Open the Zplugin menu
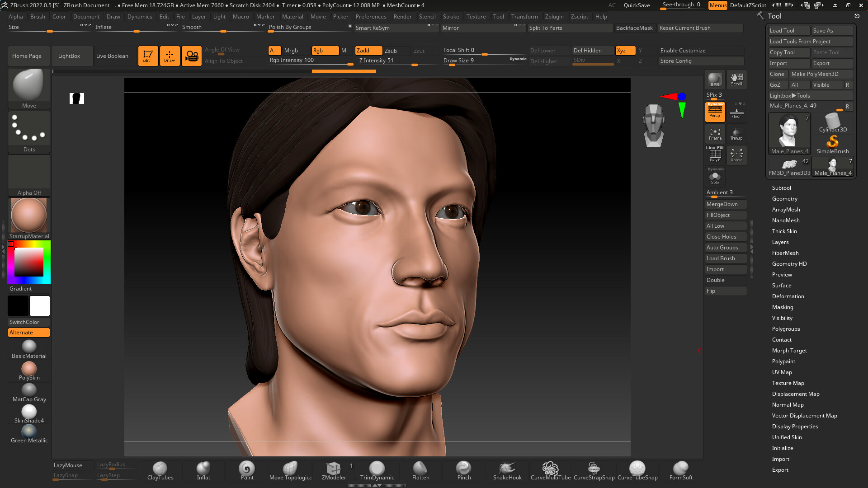Image resolution: width=868 pixels, height=488 pixels. point(554,17)
